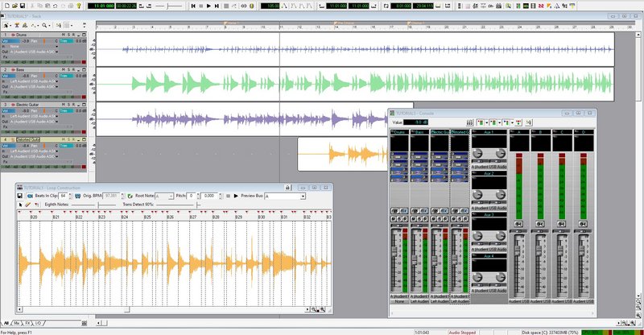Rewind the transport to the start

(193, 6)
